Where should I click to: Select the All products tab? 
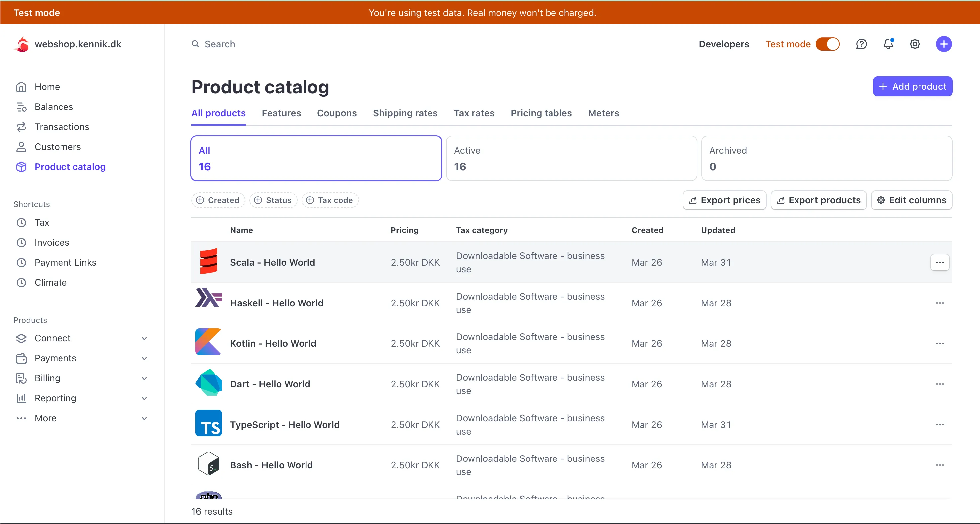point(218,113)
